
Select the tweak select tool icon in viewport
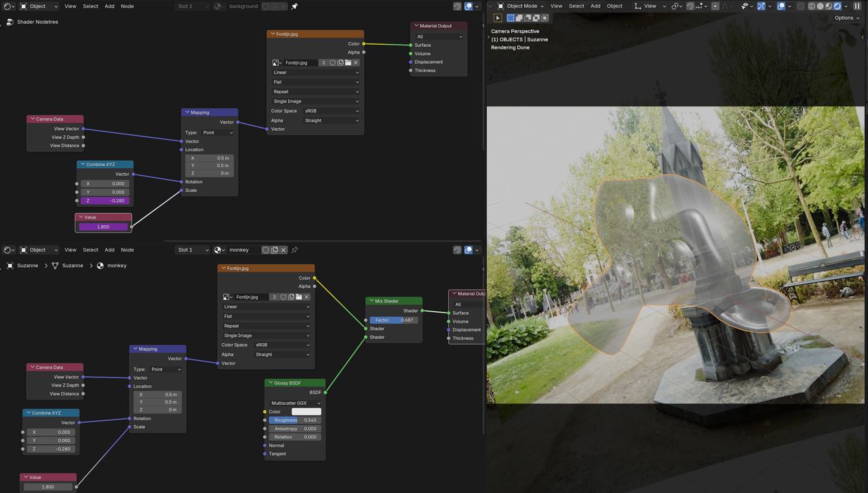(498, 18)
